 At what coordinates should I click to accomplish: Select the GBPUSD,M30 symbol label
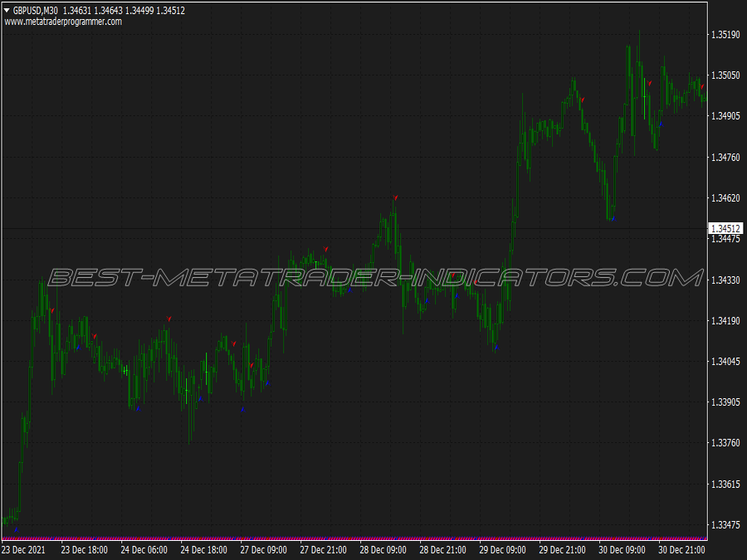(x=36, y=11)
